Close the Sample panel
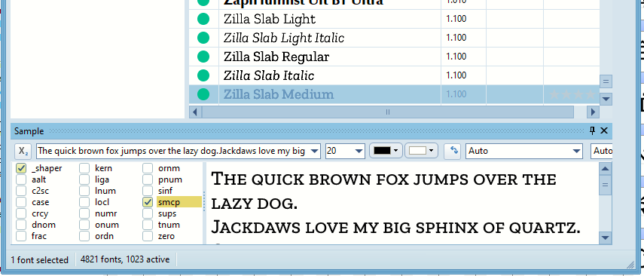 (604, 130)
